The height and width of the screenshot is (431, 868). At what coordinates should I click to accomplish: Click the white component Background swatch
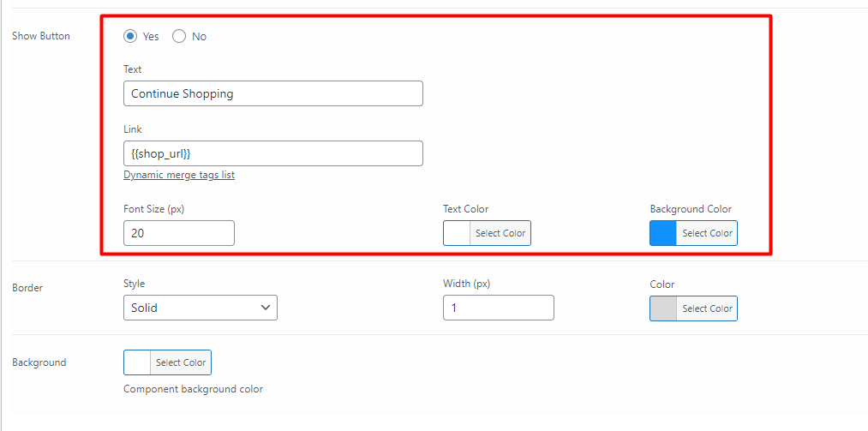137,362
